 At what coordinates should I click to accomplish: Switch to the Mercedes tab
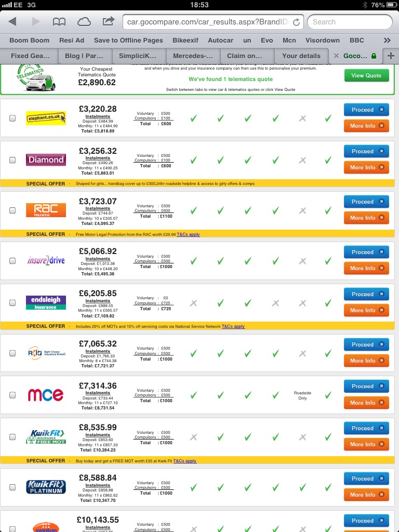[x=192, y=56]
